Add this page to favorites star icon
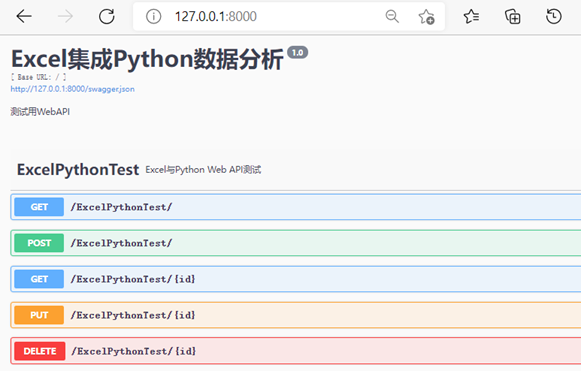 pos(426,17)
